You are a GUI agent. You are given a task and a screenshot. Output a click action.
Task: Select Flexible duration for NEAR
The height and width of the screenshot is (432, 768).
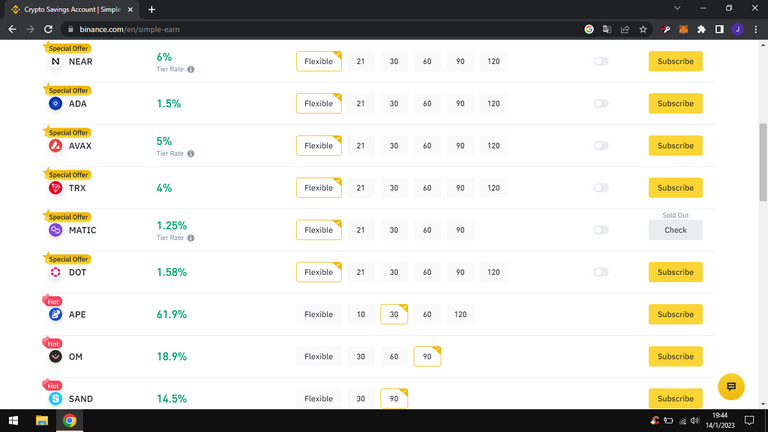coord(319,62)
